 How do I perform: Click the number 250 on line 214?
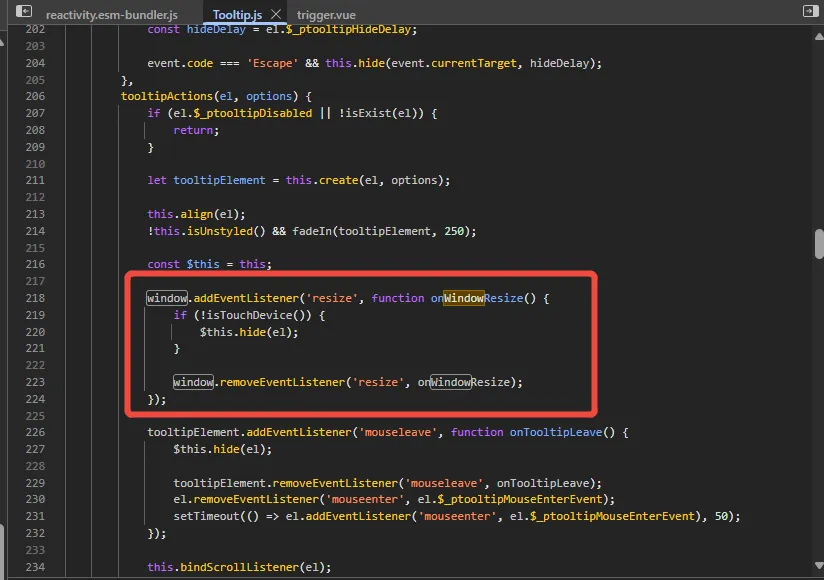coord(454,231)
